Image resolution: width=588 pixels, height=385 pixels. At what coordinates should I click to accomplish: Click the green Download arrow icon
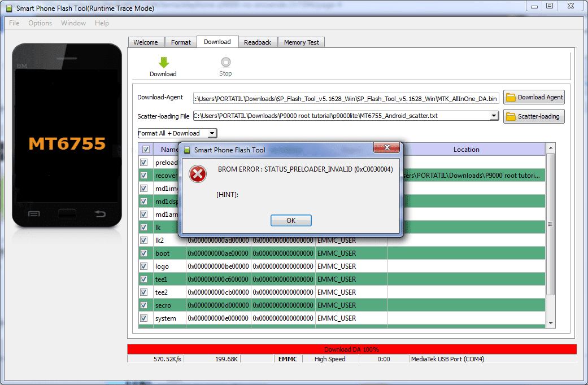(163, 62)
